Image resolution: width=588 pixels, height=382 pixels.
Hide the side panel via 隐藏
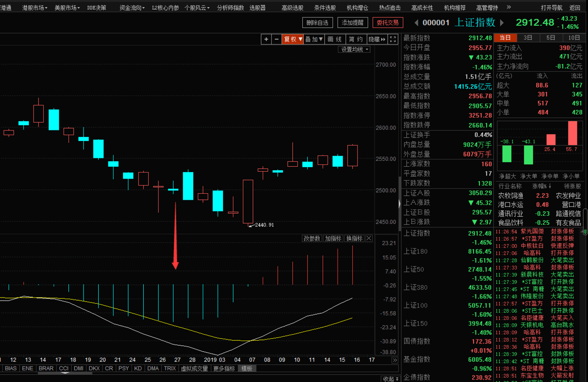377,39
